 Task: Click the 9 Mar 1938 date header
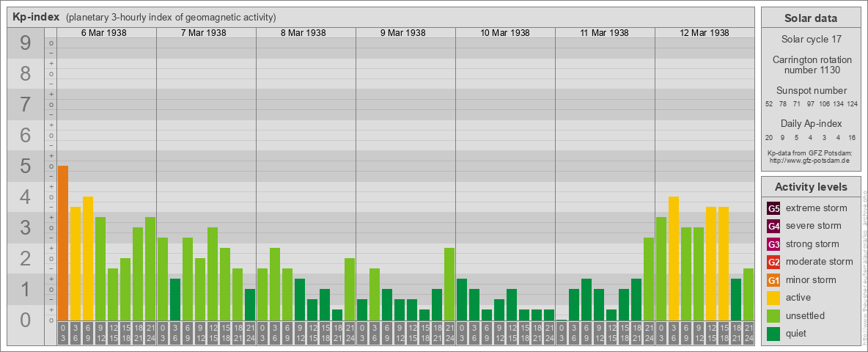402,33
